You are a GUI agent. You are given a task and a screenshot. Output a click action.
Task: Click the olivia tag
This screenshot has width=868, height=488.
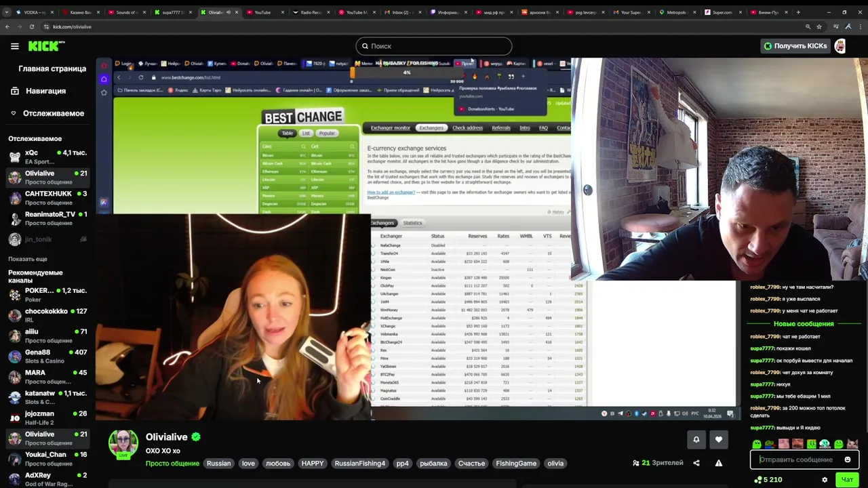555,464
